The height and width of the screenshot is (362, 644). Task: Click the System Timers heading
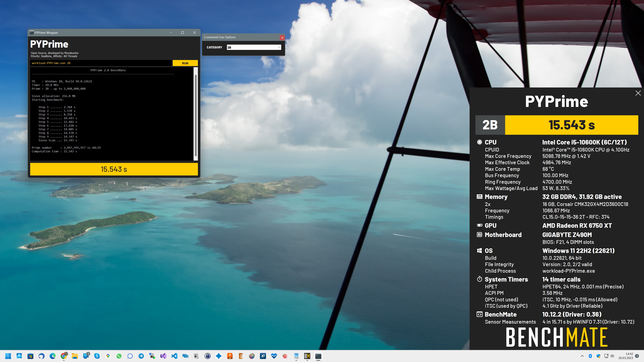tap(506, 279)
